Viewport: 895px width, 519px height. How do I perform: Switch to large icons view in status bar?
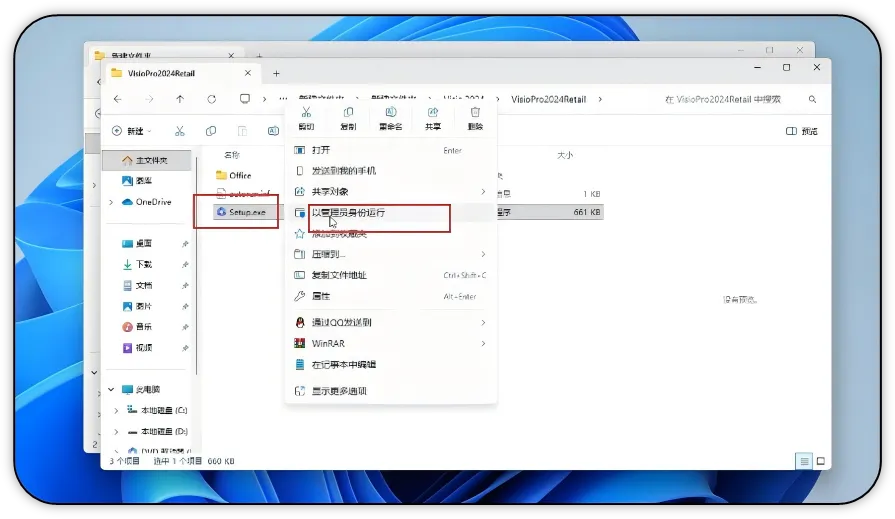[821, 461]
